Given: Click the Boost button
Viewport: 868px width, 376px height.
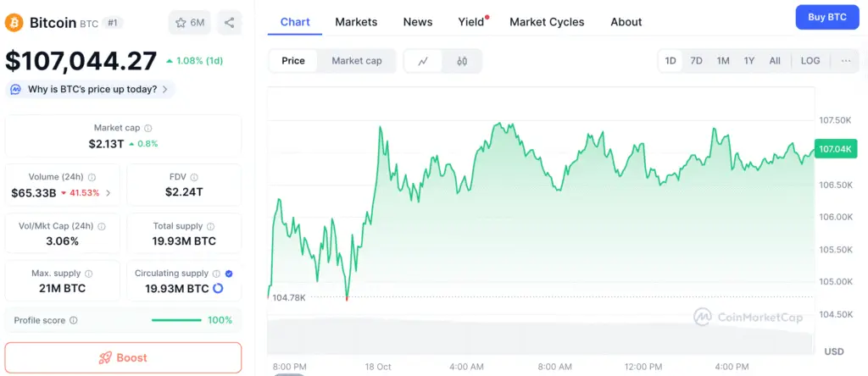Looking at the screenshot, I should coord(123,357).
